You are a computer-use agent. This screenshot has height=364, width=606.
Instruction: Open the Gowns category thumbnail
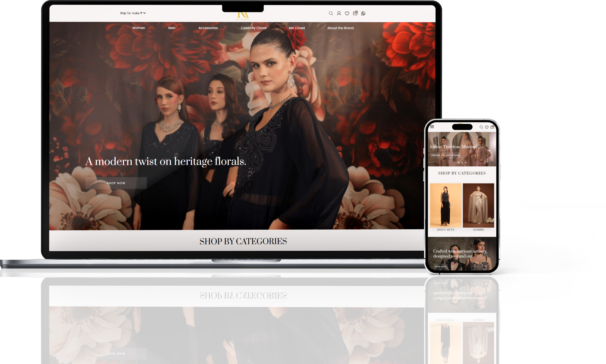(478, 205)
